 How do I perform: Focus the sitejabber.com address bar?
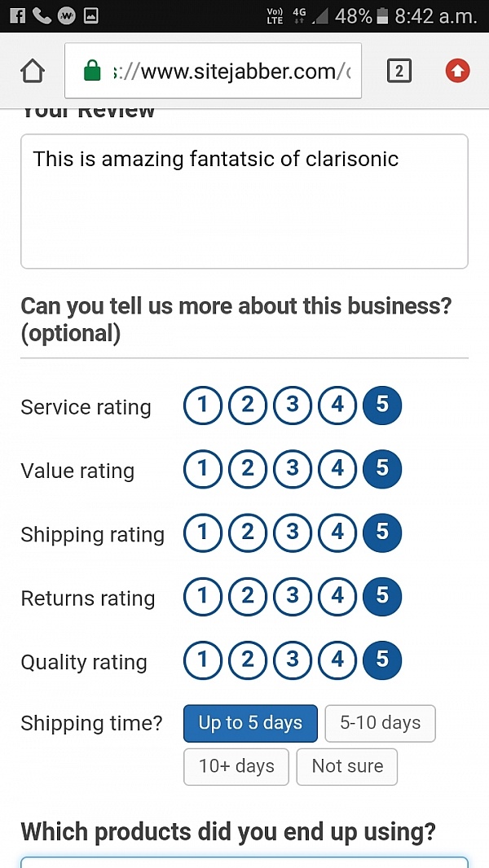214,71
